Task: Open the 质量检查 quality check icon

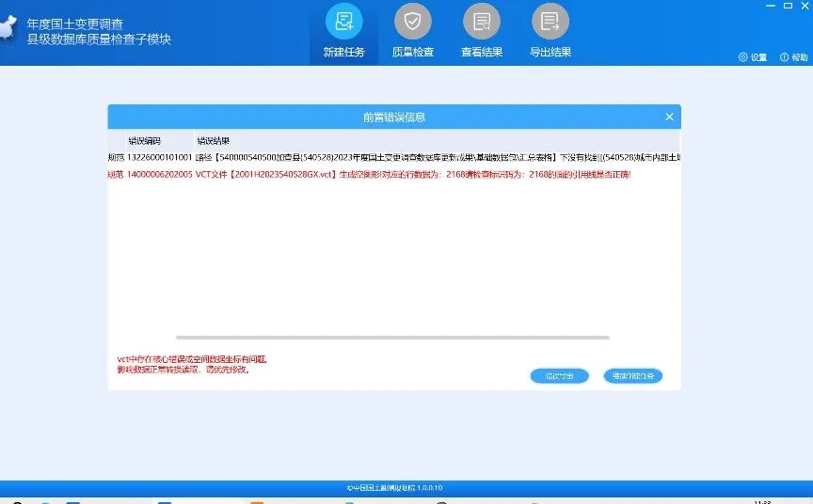Action: click(x=412, y=22)
